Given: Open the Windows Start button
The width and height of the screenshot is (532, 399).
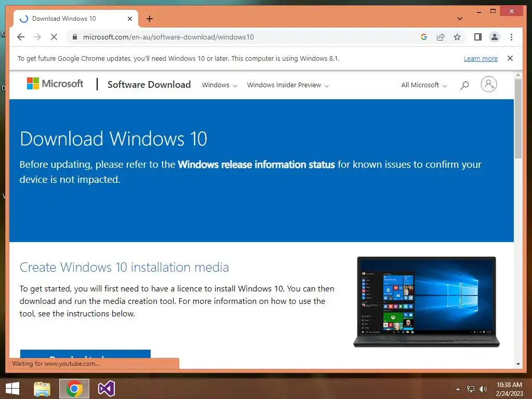Looking at the screenshot, I should coord(12,389).
